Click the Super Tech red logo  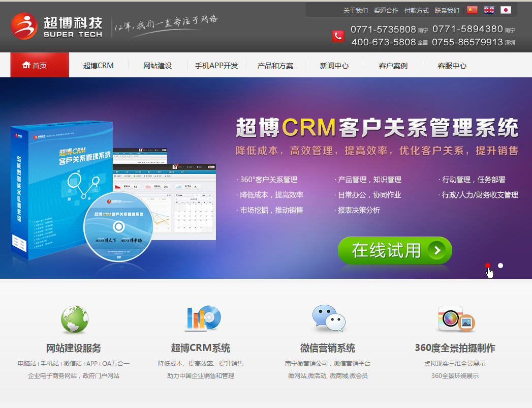click(x=24, y=26)
